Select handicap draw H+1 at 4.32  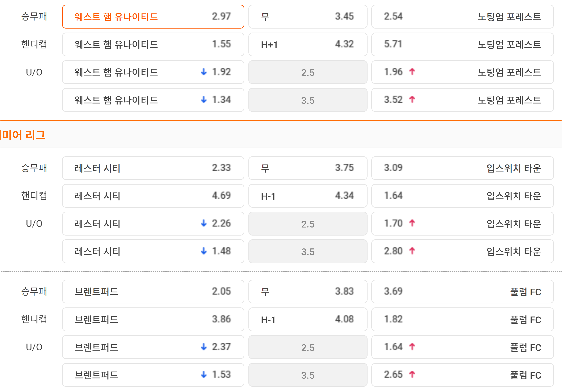pos(308,44)
